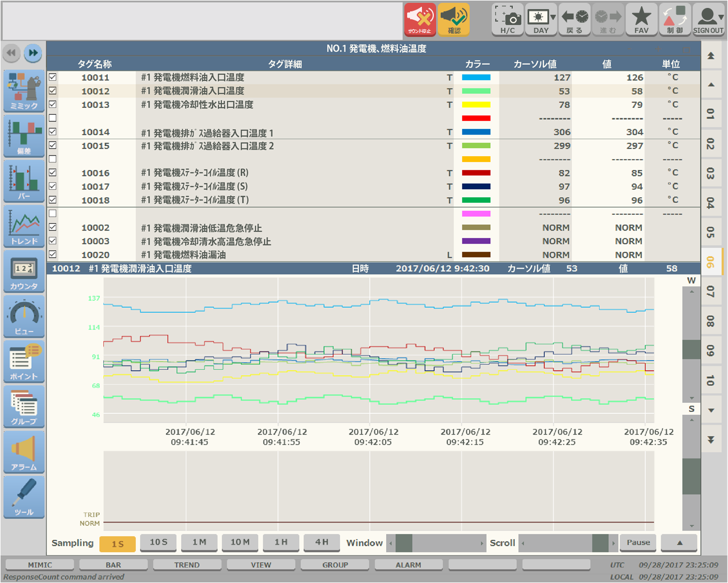Set sampling to 1 M
The image size is (728, 583).
(199, 542)
